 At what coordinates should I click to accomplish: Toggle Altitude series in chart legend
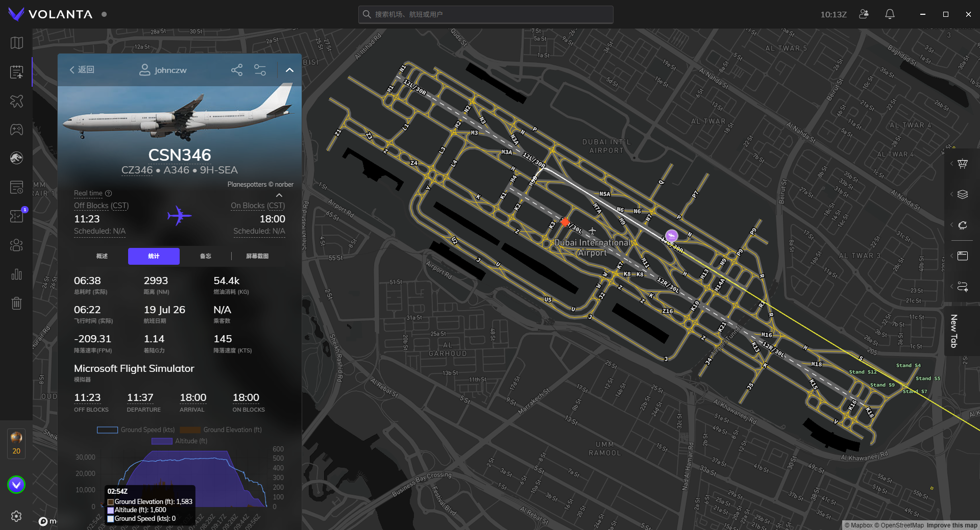coord(179,441)
